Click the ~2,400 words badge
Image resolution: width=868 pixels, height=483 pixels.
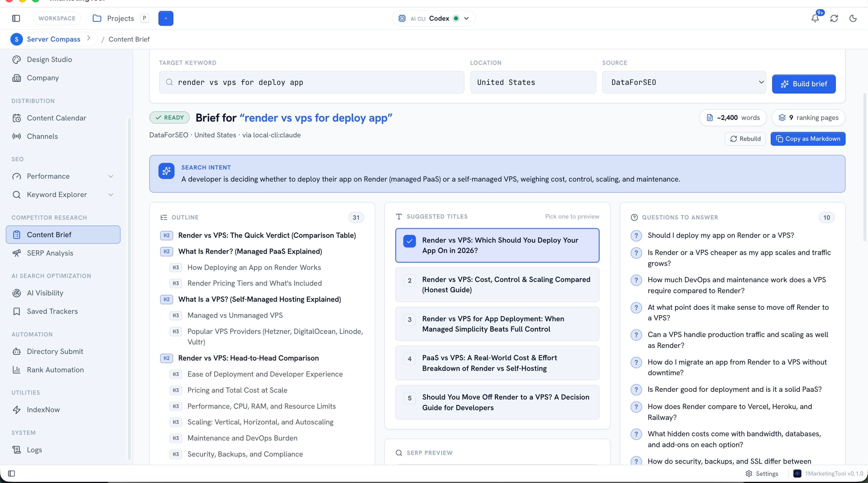(733, 118)
